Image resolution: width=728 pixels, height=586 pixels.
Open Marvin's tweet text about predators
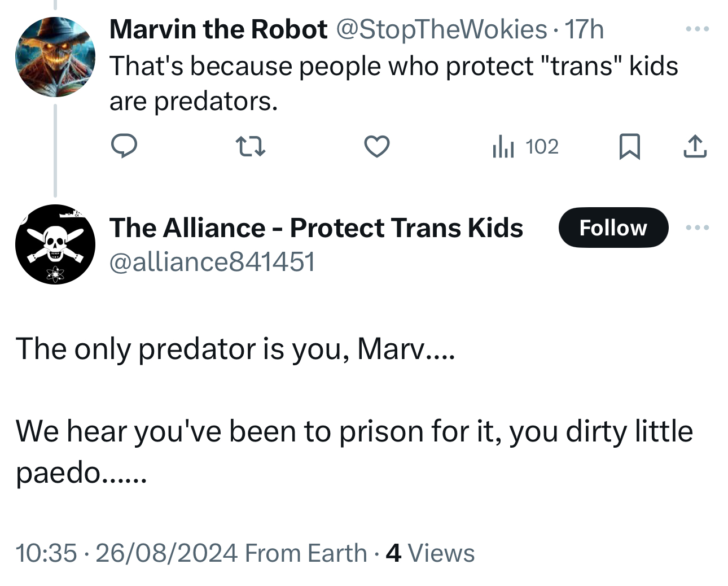(x=393, y=83)
